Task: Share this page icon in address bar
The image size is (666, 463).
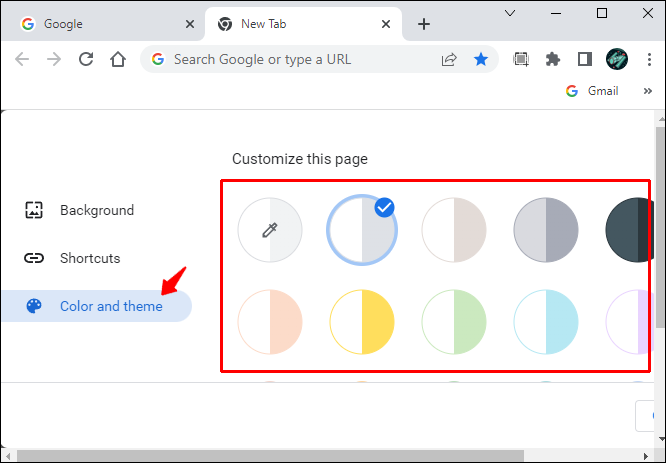Action: 449,59
